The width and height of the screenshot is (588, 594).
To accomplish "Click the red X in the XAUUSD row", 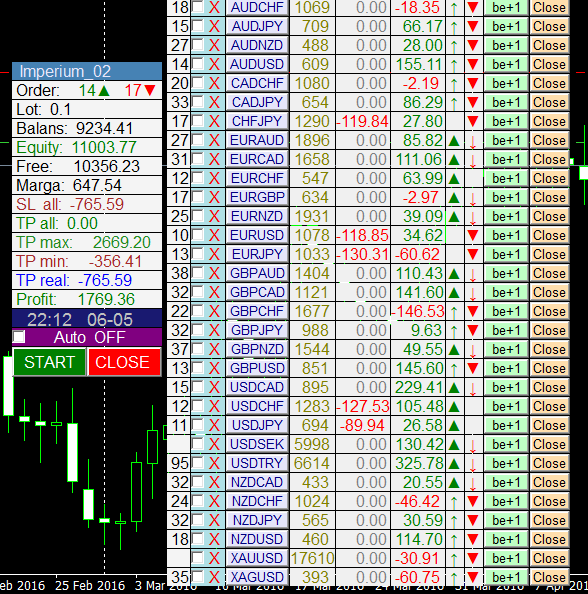I will click(214, 558).
